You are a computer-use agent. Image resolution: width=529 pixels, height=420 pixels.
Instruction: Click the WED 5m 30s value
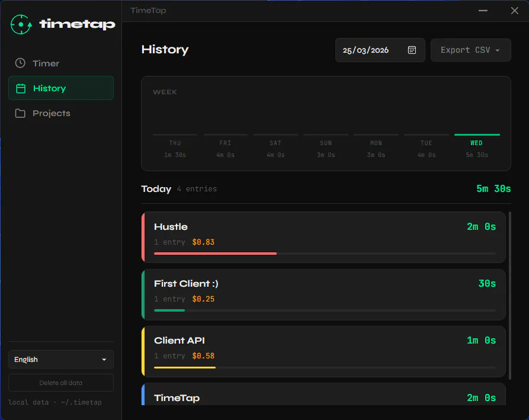[x=477, y=155]
